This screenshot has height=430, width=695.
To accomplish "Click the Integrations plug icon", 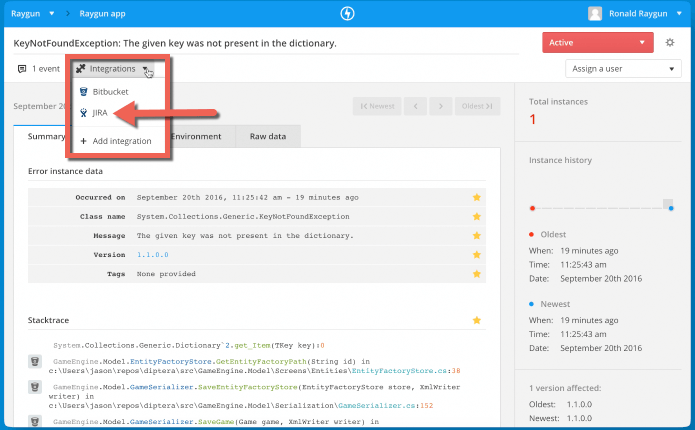I will click(x=80, y=69).
